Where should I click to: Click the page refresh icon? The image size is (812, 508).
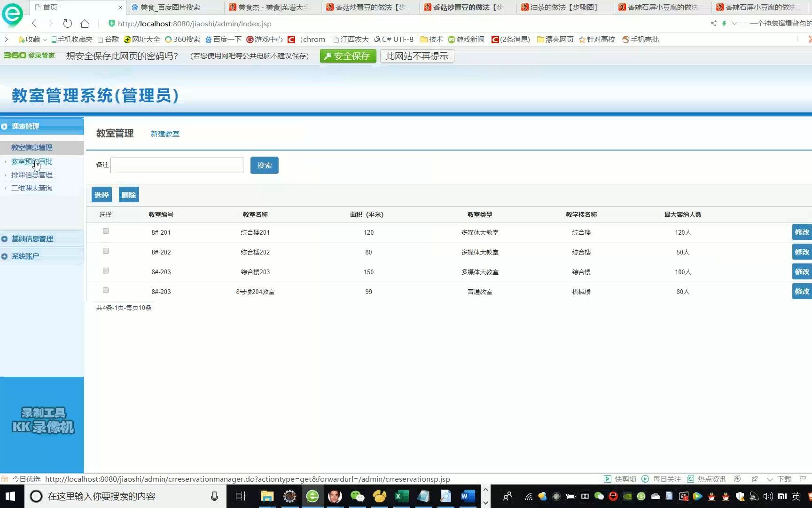tap(67, 23)
